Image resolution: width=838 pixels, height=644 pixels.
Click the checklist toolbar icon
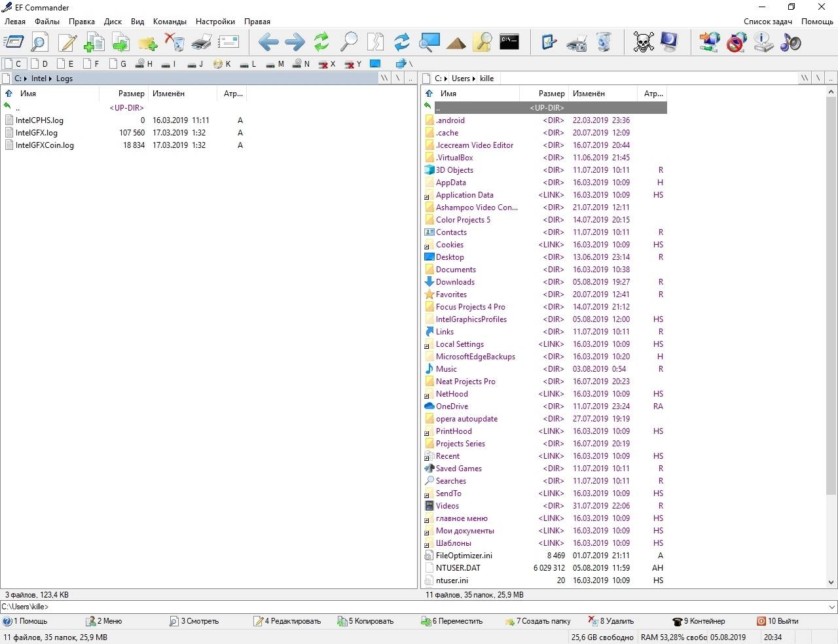[549, 43]
